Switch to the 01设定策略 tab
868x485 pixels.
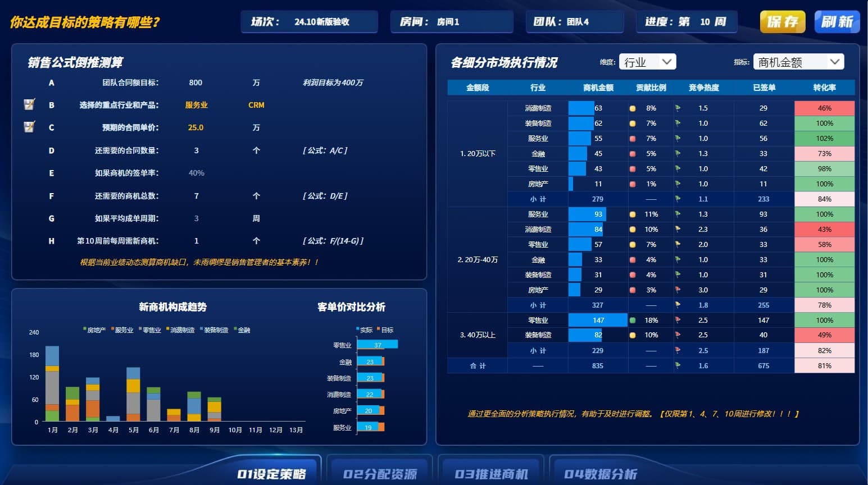pos(271,473)
